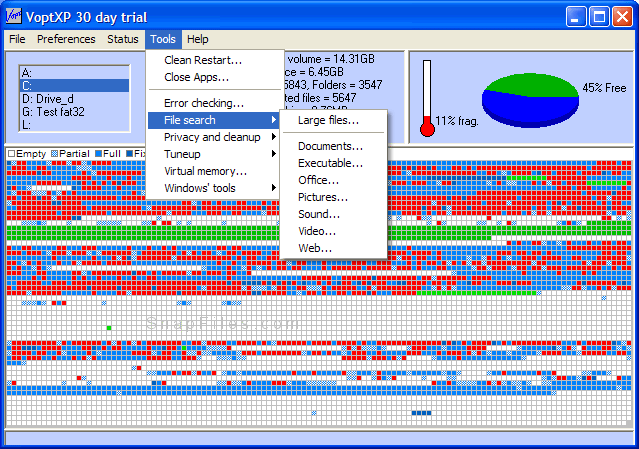639x449 pixels.
Task: Open the File menu
Action: click(17, 39)
